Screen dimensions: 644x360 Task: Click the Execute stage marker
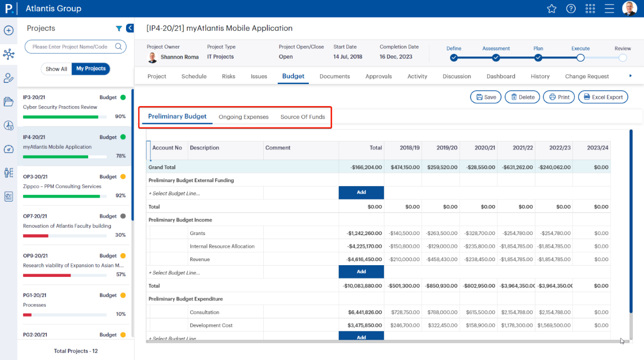point(581,58)
